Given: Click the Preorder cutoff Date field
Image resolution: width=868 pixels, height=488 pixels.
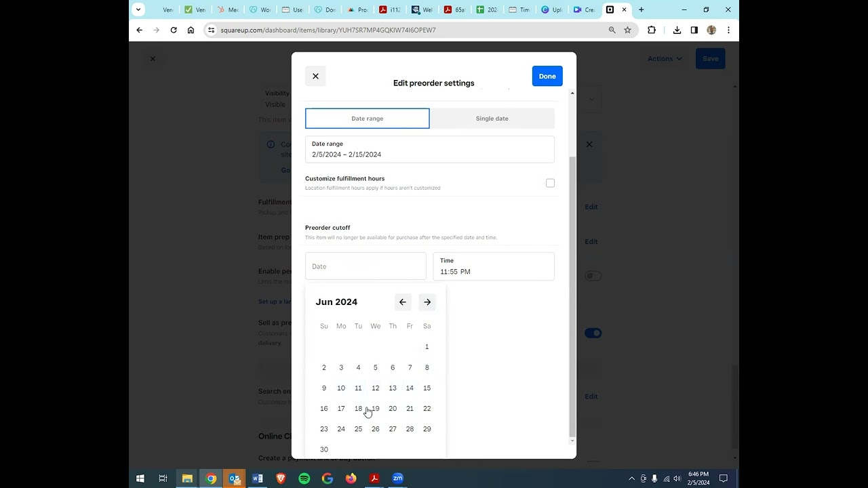Looking at the screenshot, I should (x=366, y=266).
